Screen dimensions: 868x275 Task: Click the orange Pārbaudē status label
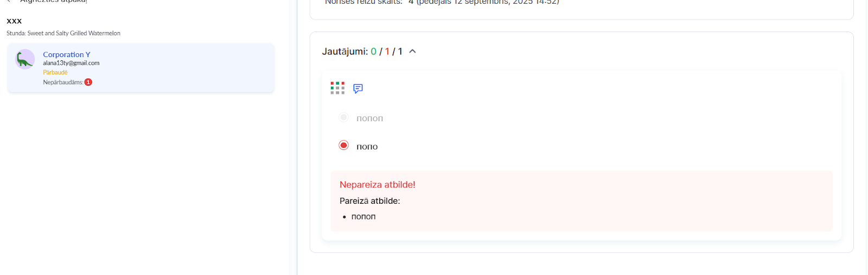pyautogui.click(x=55, y=72)
